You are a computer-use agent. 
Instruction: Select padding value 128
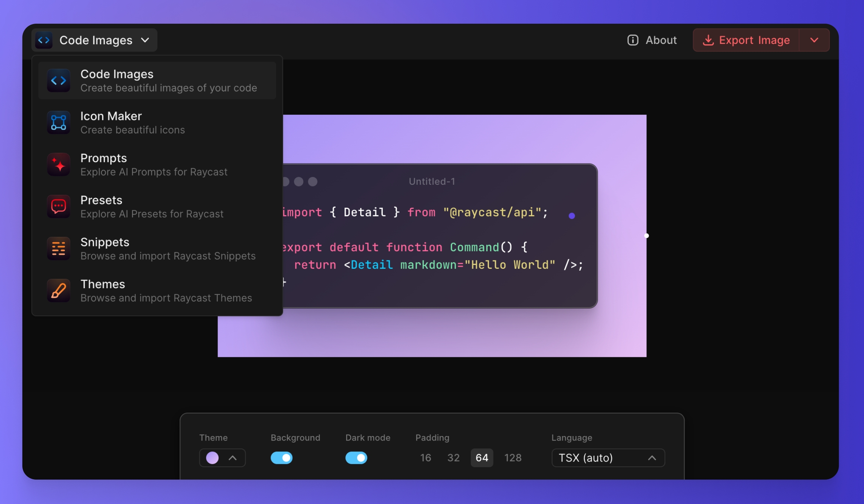pyautogui.click(x=513, y=458)
